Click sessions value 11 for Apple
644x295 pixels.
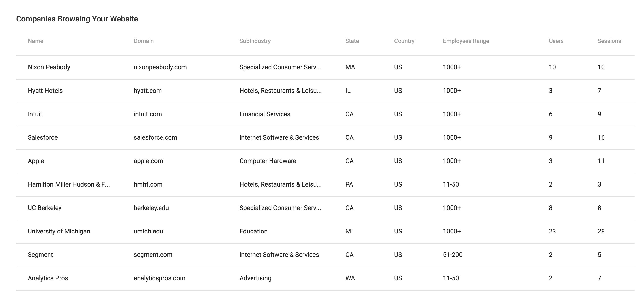pyautogui.click(x=601, y=161)
